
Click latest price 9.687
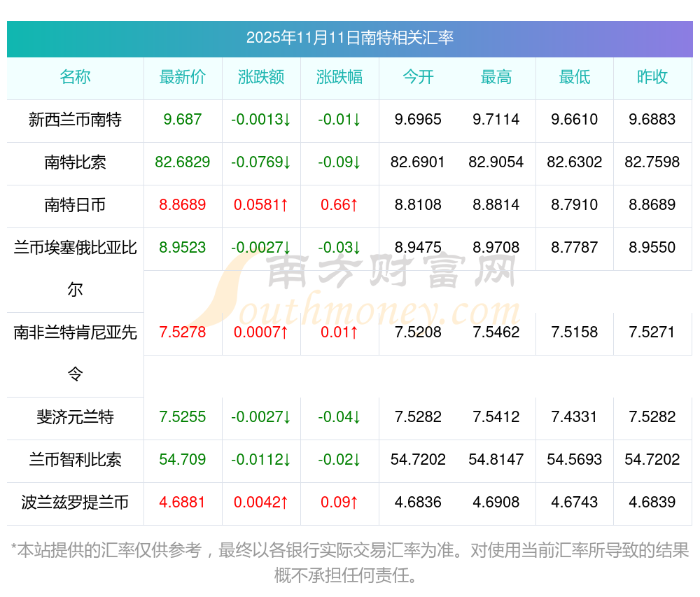click(183, 120)
